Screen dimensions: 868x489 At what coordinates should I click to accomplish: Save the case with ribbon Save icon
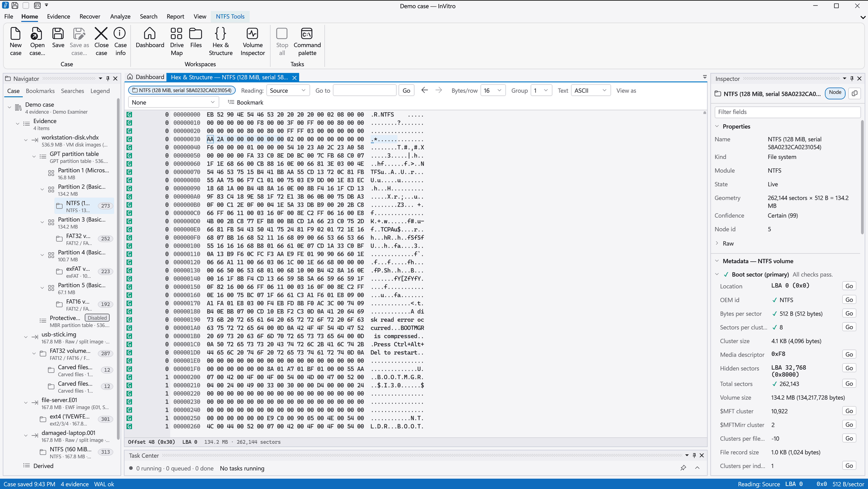[x=58, y=38]
